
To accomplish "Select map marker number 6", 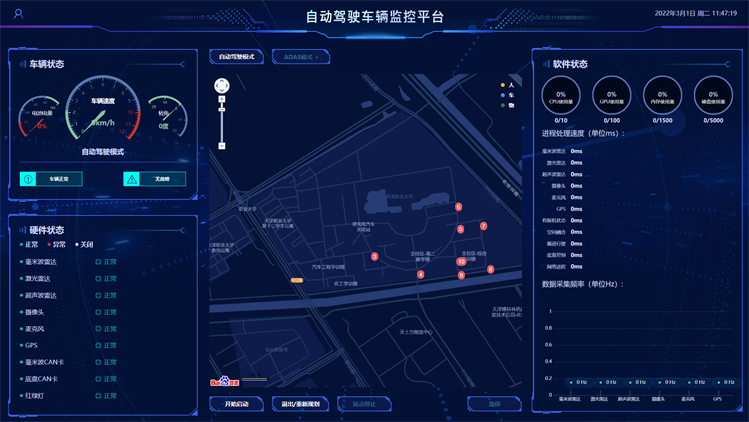I will (459, 207).
